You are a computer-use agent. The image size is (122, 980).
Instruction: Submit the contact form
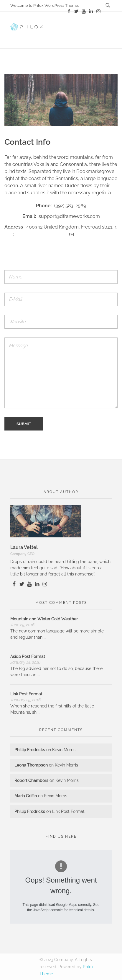click(x=24, y=423)
